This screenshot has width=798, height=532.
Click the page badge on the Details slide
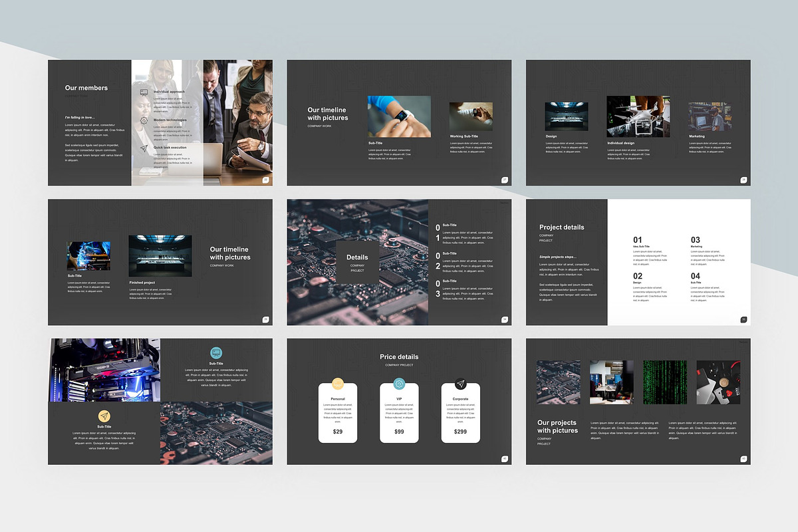point(505,319)
